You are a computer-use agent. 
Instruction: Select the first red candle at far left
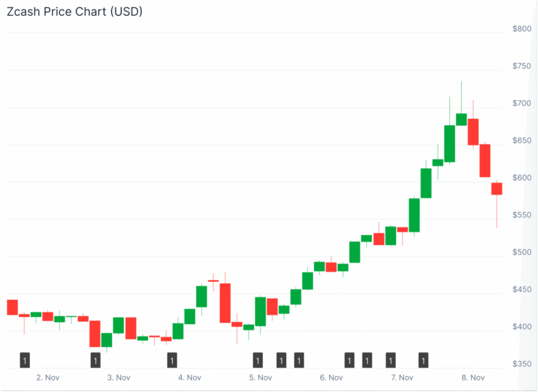(12, 308)
